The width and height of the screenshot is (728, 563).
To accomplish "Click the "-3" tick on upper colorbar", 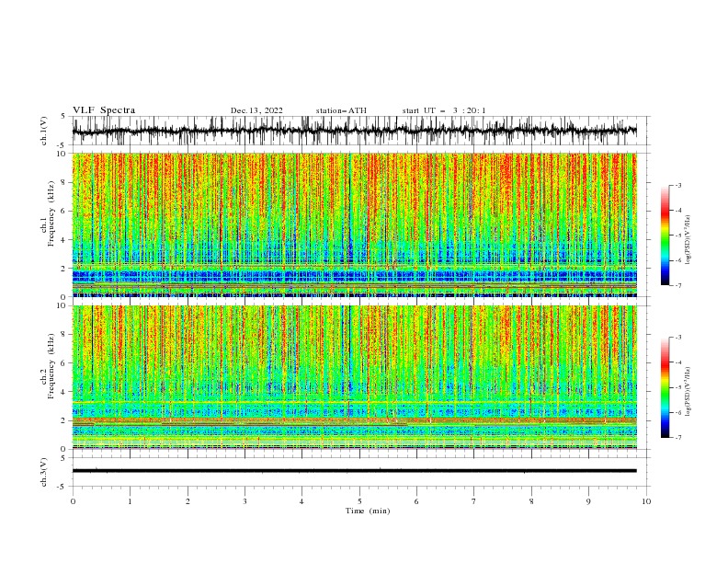I will (x=677, y=185).
